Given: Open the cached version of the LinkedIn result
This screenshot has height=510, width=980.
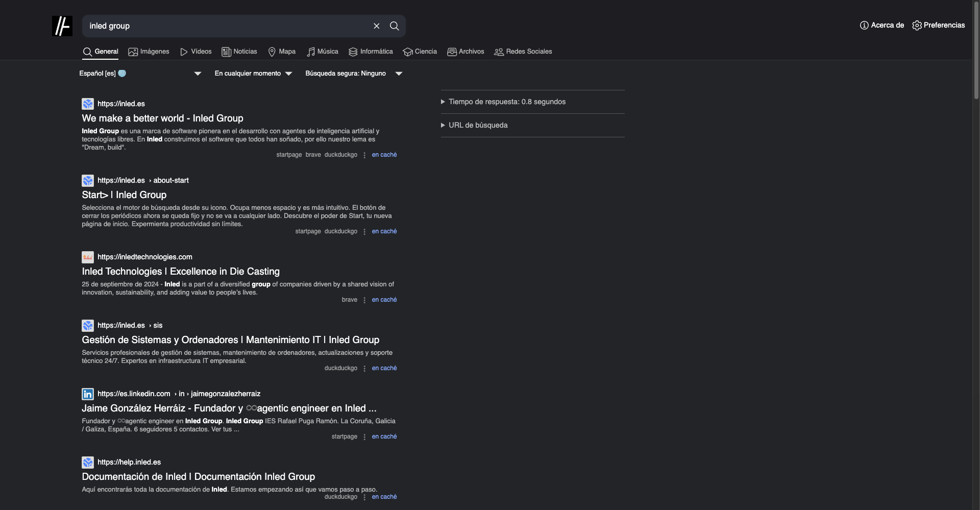Looking at the screenshot, I should 384,436.
